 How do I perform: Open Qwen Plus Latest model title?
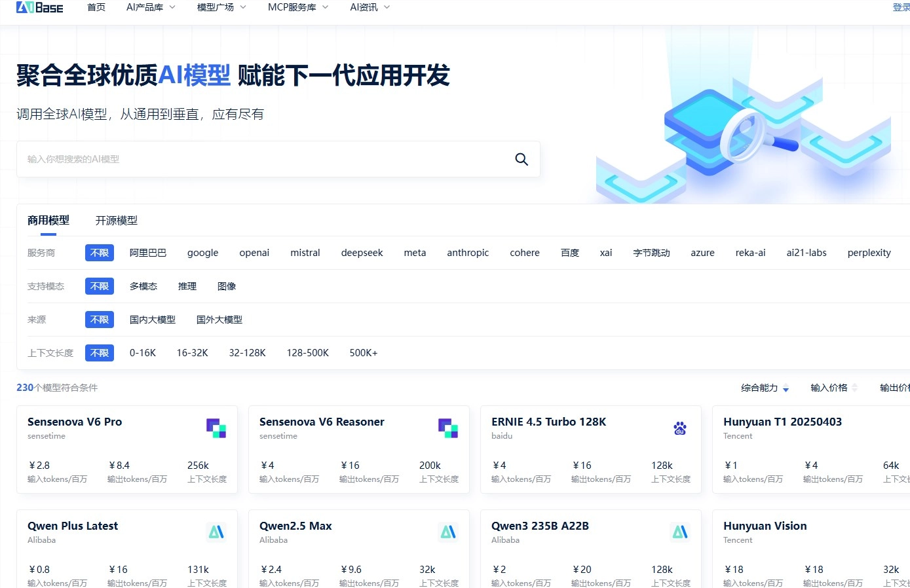73,526
